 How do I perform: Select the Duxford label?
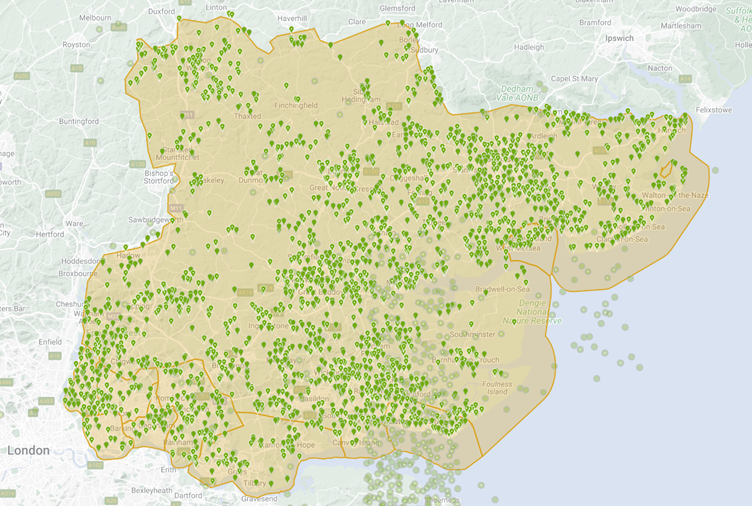coord(162,11)
